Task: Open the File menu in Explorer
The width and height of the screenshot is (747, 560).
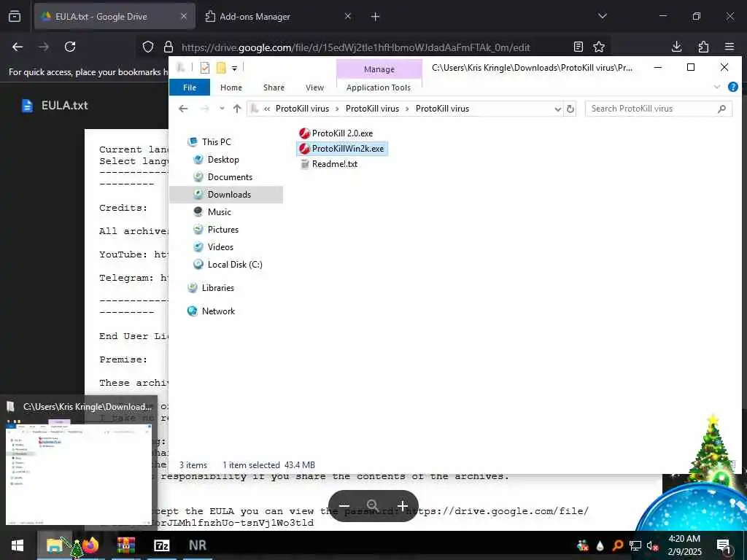Action: (x=190, y=87)
